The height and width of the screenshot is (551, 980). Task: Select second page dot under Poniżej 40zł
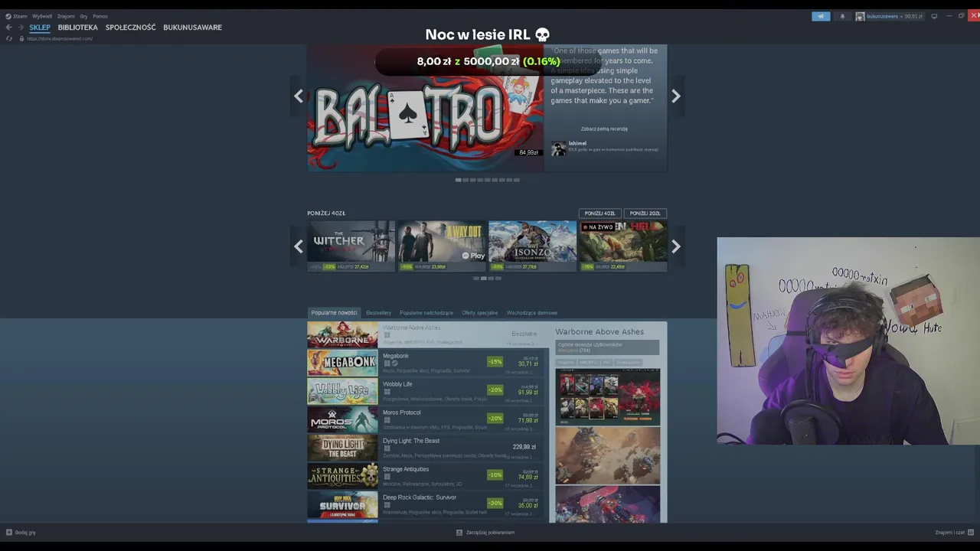coord(484,279)
